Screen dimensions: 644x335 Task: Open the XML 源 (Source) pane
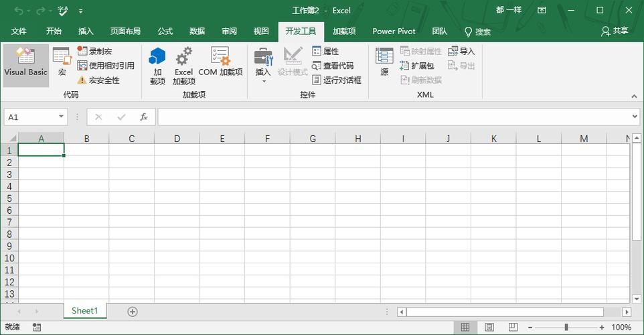pos(384,62)
